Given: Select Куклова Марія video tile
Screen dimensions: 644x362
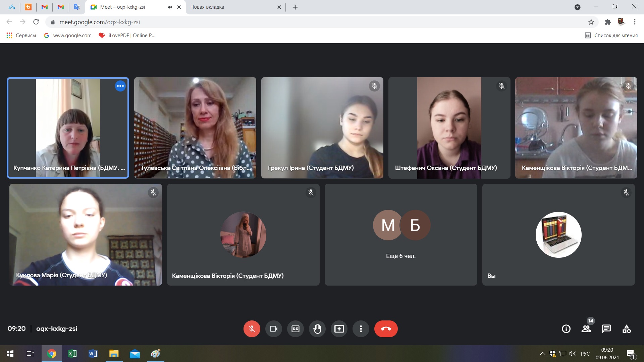Looking at the screenshot, I should (x=86, y=235).
